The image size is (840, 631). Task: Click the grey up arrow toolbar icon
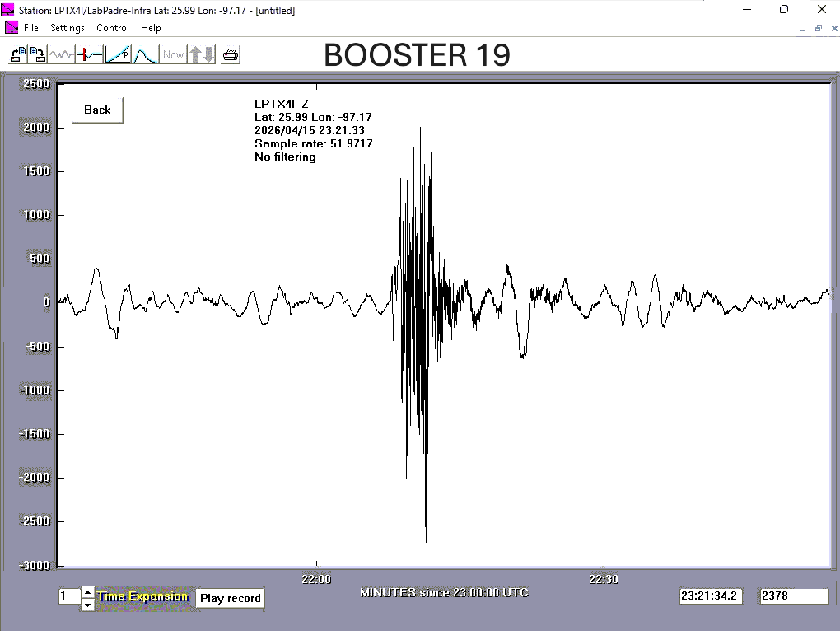point(195,54)
